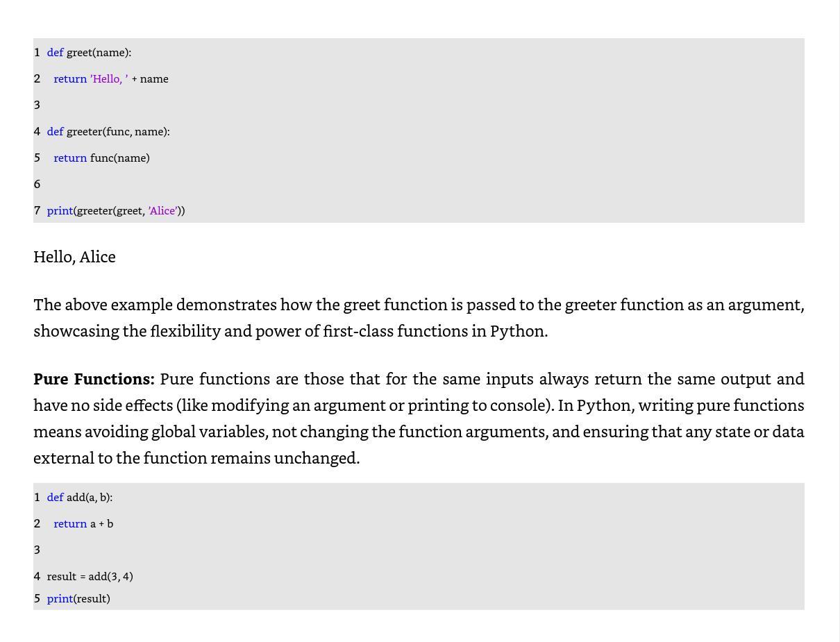This screenshot has width=840, height=642.
Task: Click 'return a + b' code line
Action: [83, 524]
